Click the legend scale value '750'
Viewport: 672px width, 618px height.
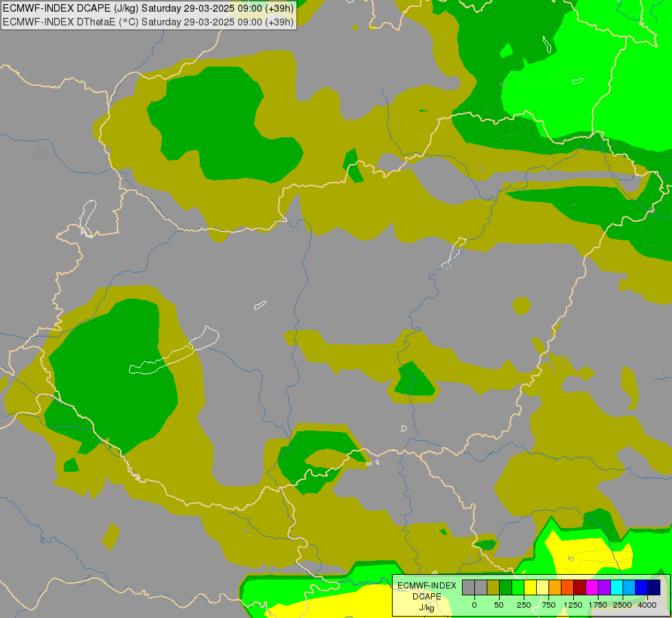pos(548,605)
